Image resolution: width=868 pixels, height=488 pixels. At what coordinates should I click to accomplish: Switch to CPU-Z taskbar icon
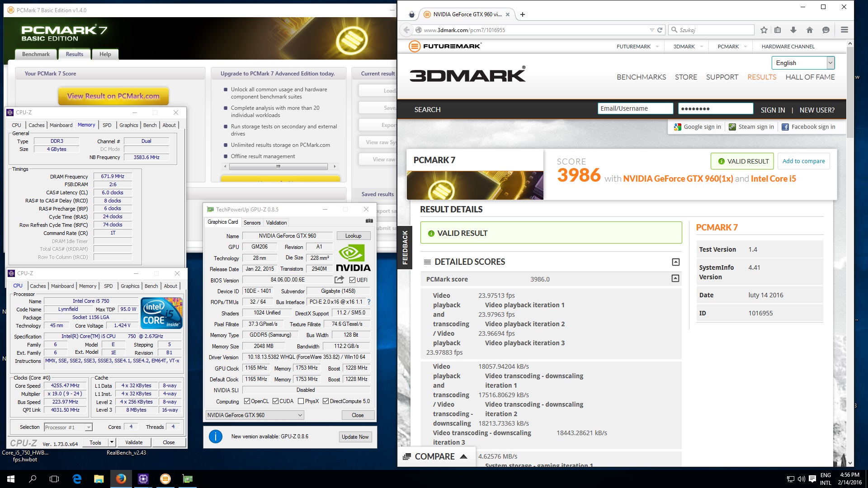pos(143,479)
